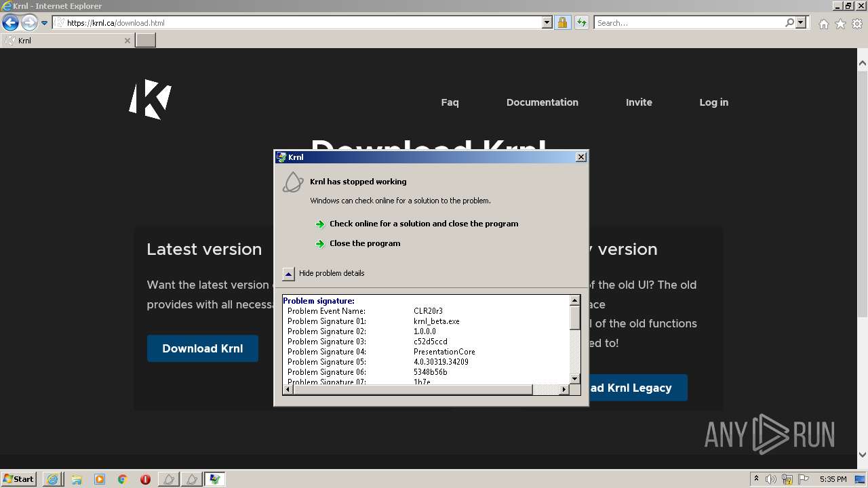868x488 pixels.
Task: Click green arrow beside Close the program
Action: pyautogui.click(x=320, y=244)
